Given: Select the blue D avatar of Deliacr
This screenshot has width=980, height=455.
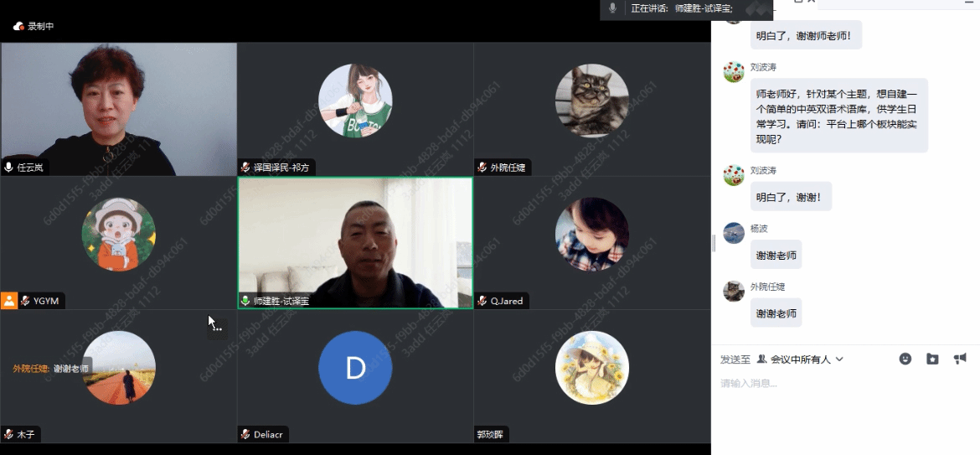Looking at the screenshot, I should pos(355,368).
